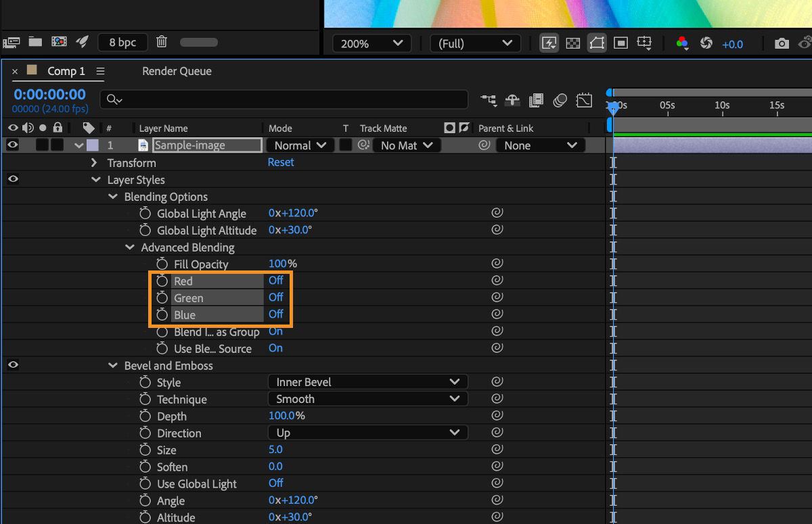Mute audio for the Sample-image layer
This screenshot has height=524, width=812.
point(28,145)
